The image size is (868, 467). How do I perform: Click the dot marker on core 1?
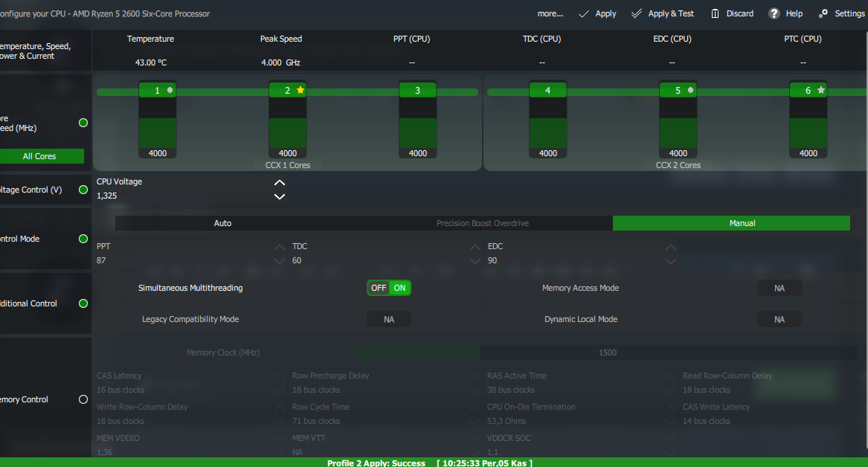(x=170, y=90)
